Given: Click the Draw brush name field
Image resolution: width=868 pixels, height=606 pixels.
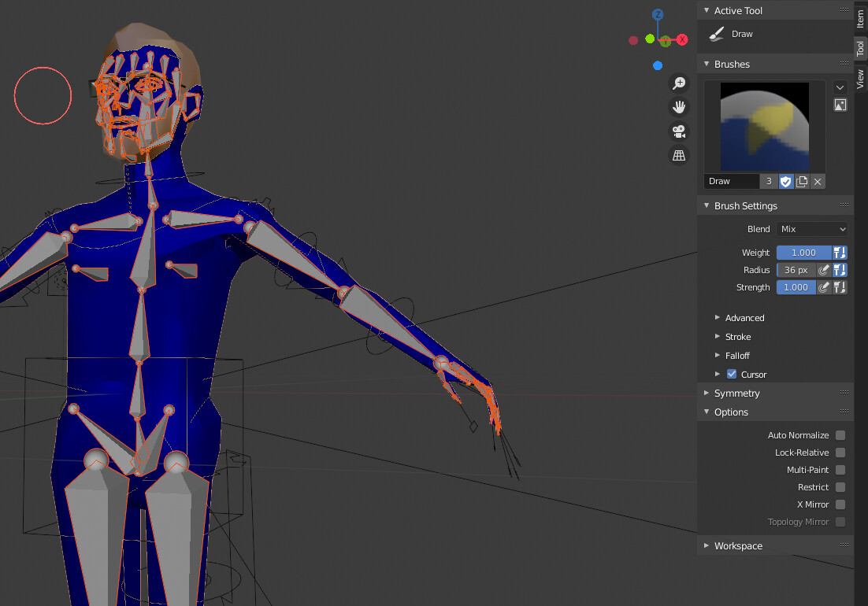Looking at the screenshot, I should click(732, 181).
